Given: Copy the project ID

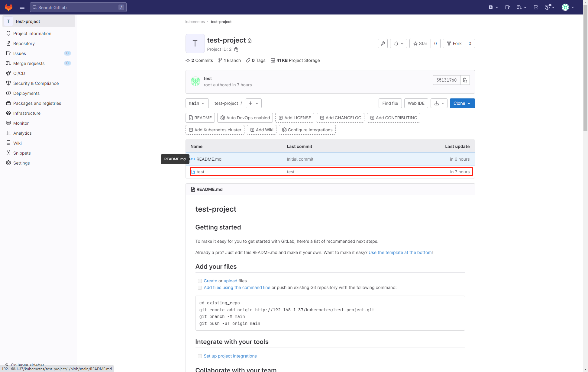Looking at the screenshot, I should tap(236, 50).
